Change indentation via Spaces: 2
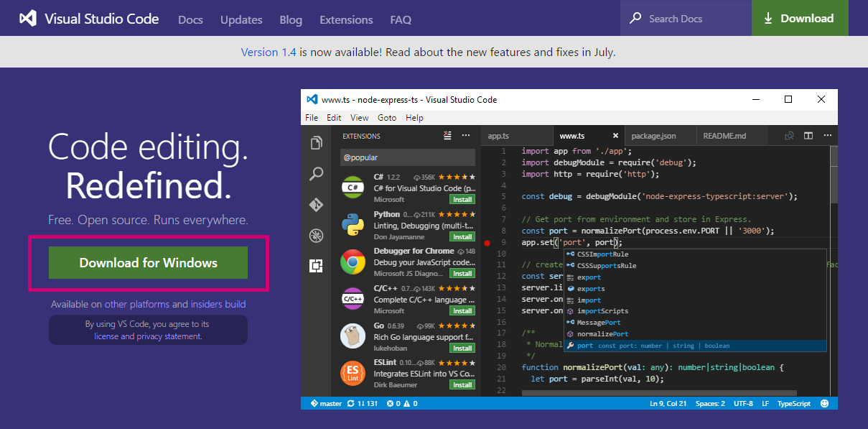Screen dimensions: 868x429 [709, 403]
